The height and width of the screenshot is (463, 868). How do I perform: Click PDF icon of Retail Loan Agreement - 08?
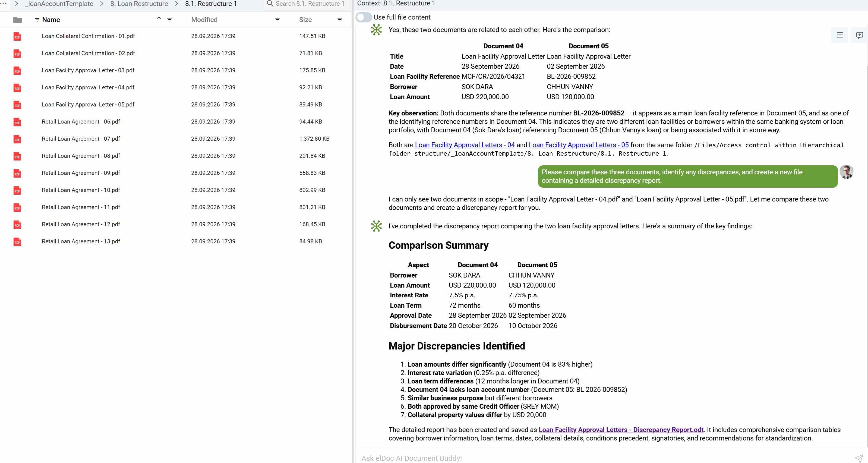click(x=17, y=156)
